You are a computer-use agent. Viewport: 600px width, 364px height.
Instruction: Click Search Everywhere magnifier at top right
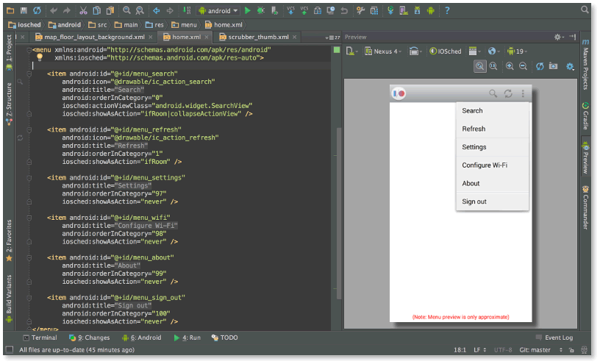(x=585, y=10)
